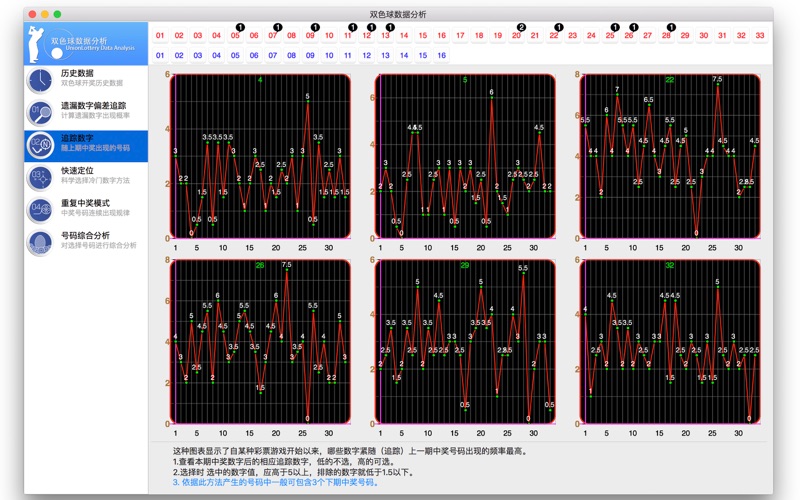Select blue ball number 05
The width and height of the screenshot is (800, 500).
pos(235,55)
